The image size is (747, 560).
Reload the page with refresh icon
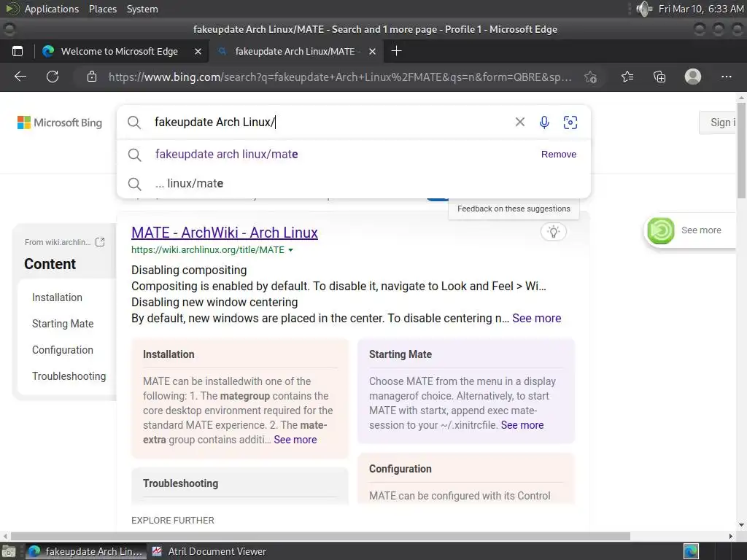[53, 77]
